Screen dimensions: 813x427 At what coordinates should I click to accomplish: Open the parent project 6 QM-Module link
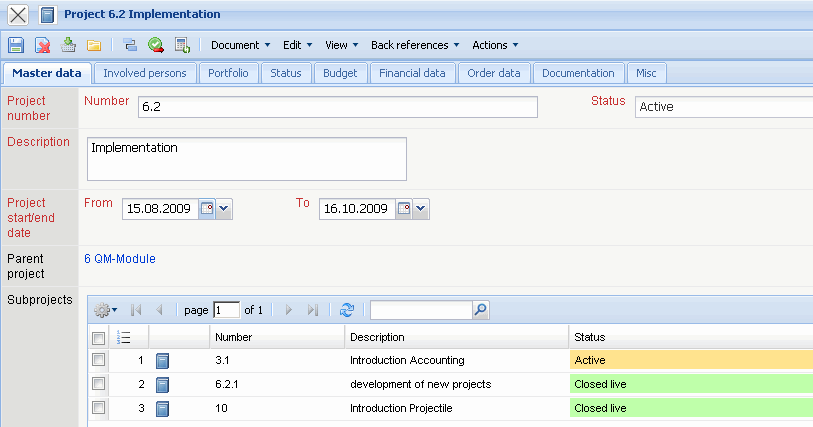coord(120,259)
